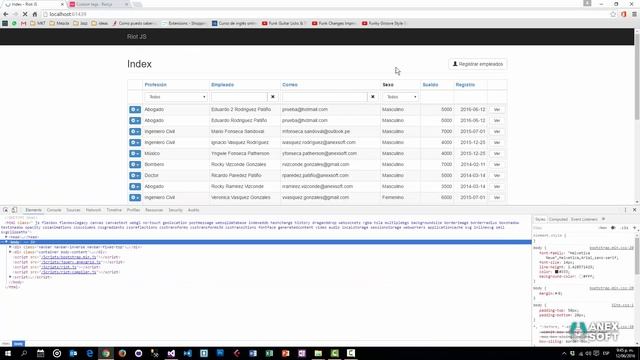The width and height of the screenshot is (640, 360).
Task: Open the Chrome menu icon
Action: coord(634,14)
